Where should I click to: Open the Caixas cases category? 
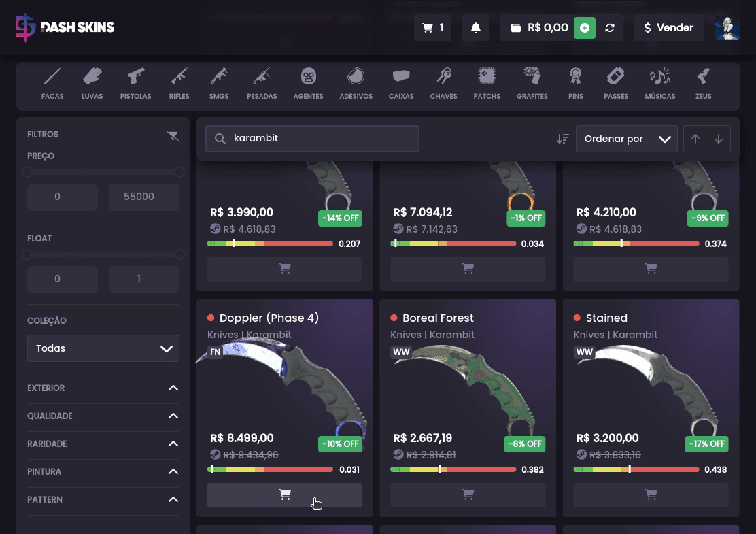click(401, 84)
